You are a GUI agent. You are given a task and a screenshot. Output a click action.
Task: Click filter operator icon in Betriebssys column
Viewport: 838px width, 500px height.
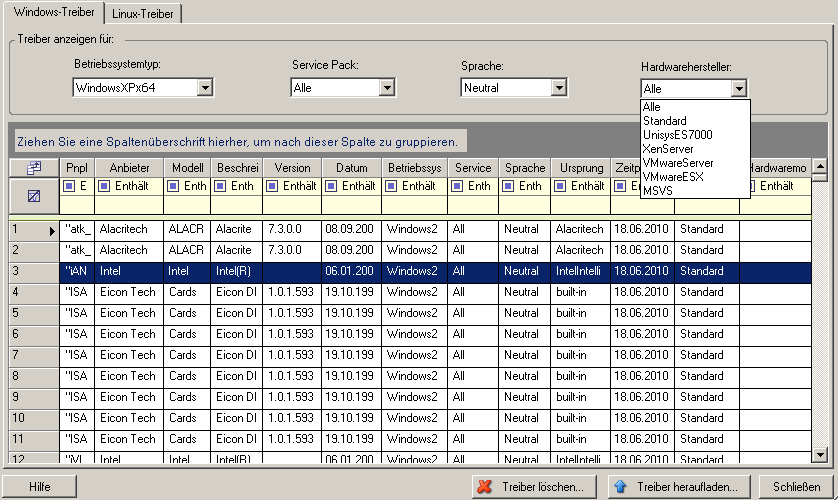[x=393, y=186]
